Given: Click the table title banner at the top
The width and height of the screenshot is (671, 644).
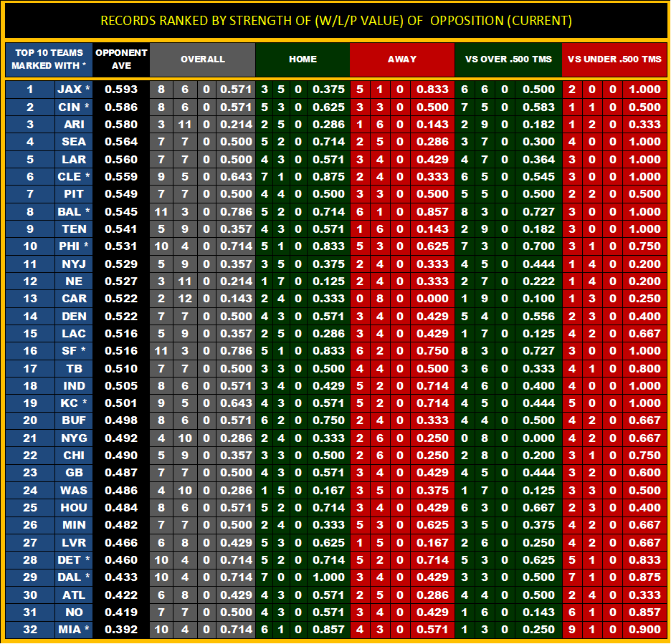Looking at the screenshot, I should pos(335,21).
